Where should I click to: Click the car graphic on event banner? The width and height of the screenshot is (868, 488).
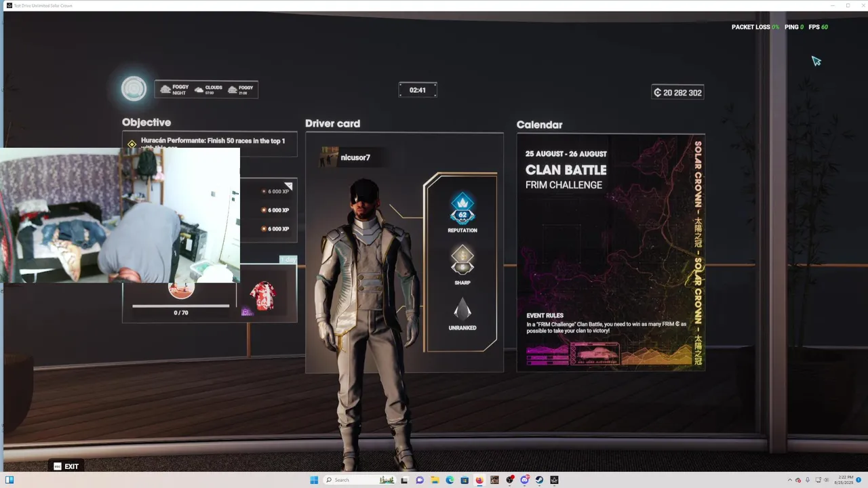click(x=595, y=353)
